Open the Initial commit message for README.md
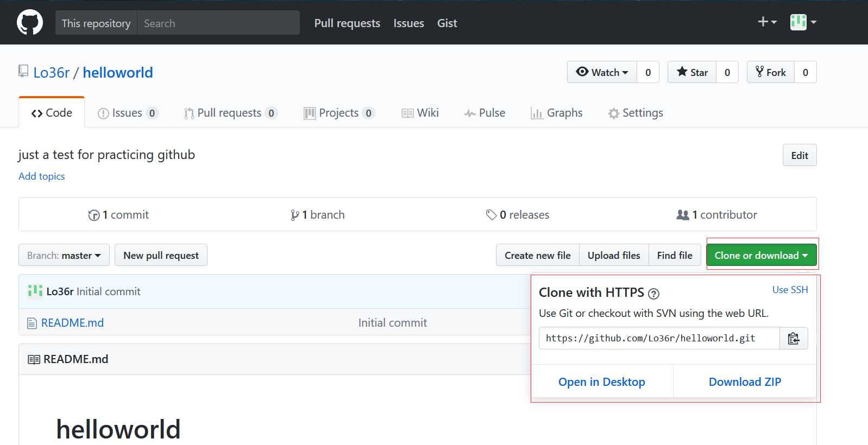Viewport: 868px width, 445px height. (393, 323)
